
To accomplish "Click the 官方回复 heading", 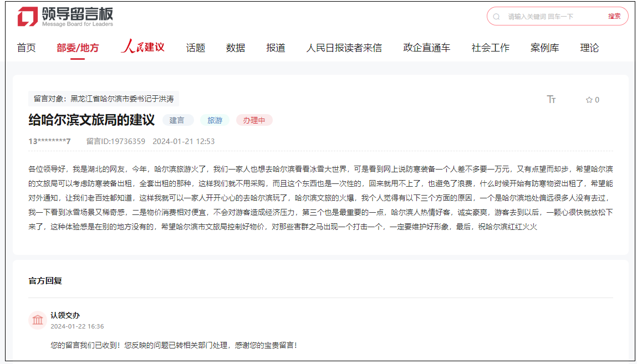I will point(45,281).
